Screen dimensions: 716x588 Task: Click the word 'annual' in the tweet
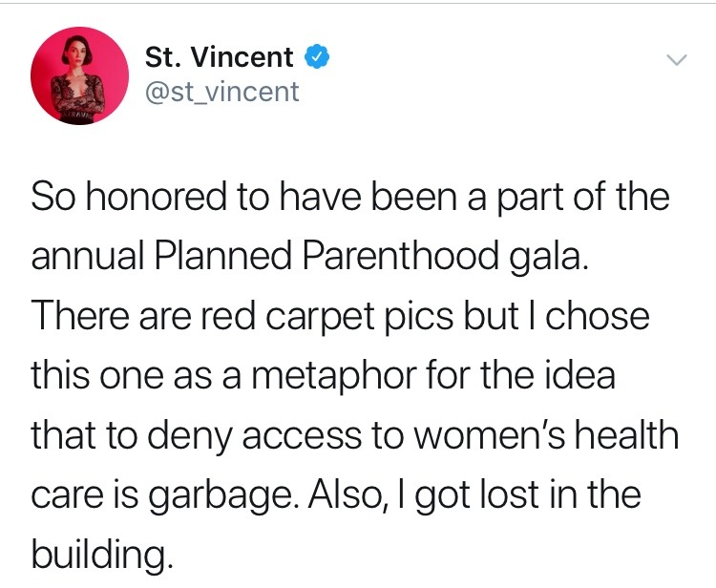point(88,256)
